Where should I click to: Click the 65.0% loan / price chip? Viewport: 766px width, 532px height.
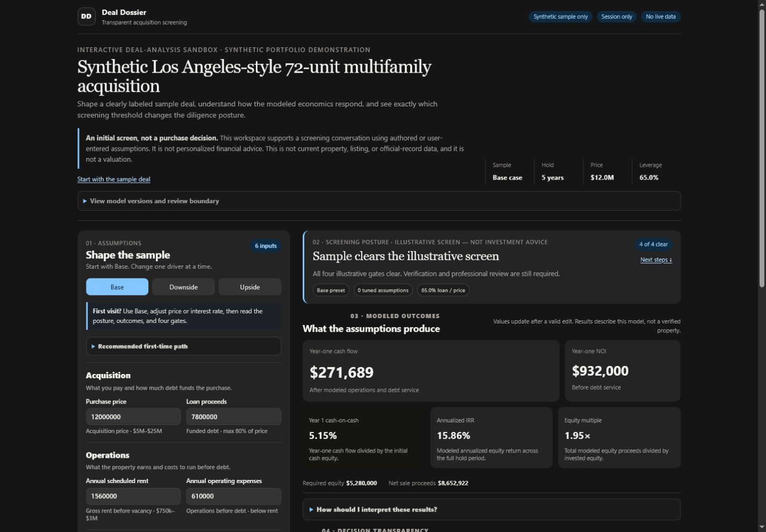[x=443, y=290]
